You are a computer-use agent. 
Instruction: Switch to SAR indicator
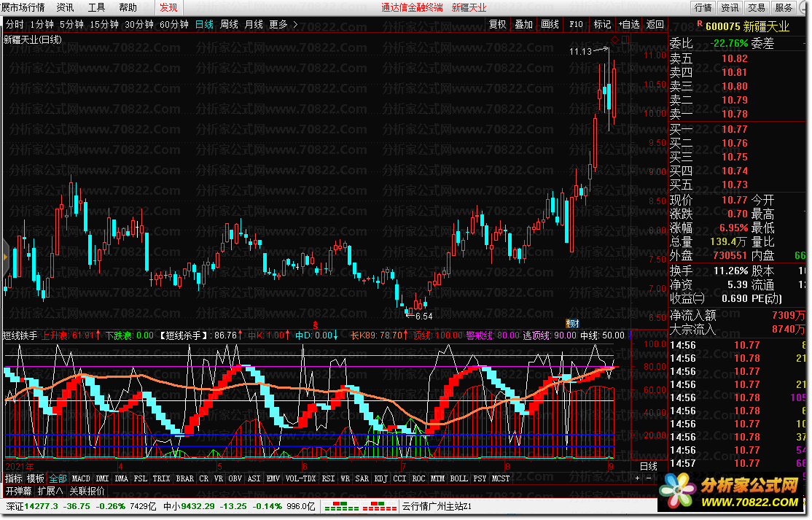362,478
